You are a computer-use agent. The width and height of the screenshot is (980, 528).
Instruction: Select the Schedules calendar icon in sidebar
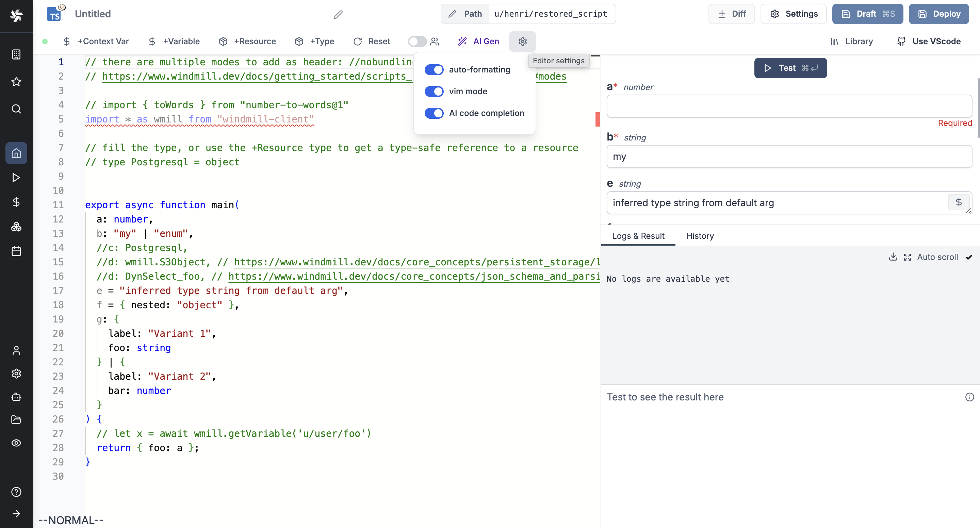click(16, 251)
